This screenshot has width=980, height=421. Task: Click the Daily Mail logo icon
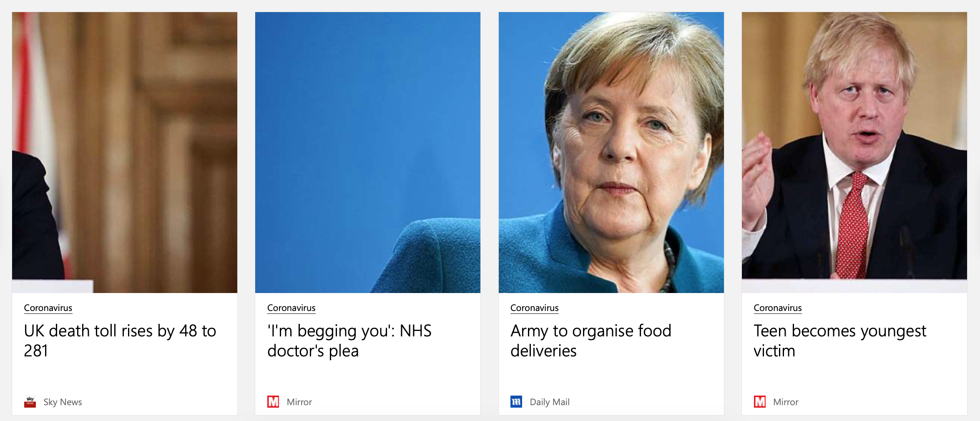pyautogui.click(x=516, y=402)
